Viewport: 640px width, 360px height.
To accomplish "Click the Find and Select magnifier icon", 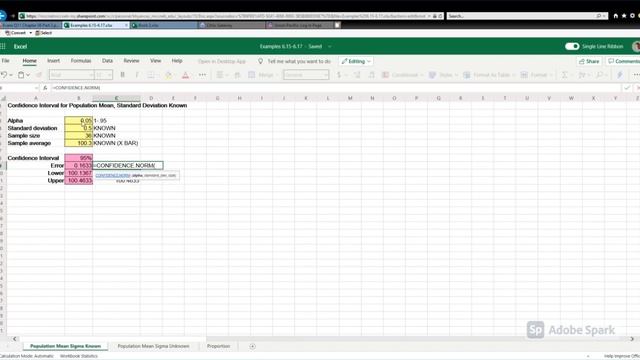I will pos(600,75).
